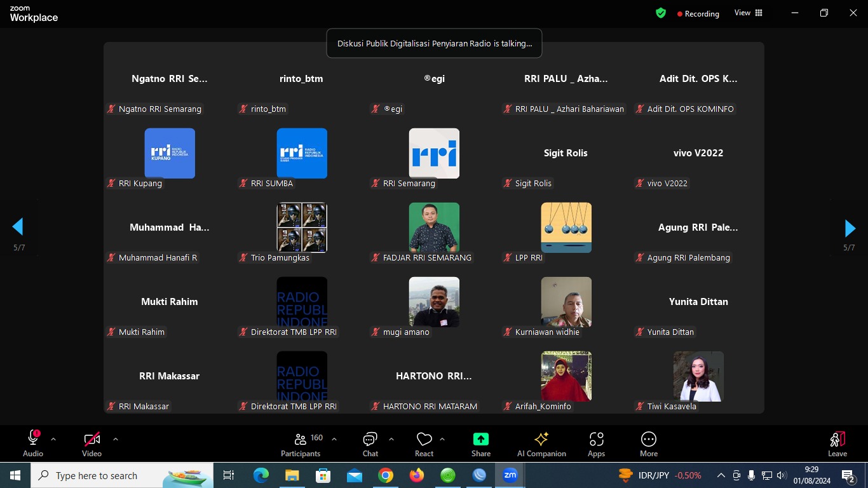This screenshot has width=868, height=488.
Task: Expand the arrow next to Participants
Action: (x=334, y=439)
